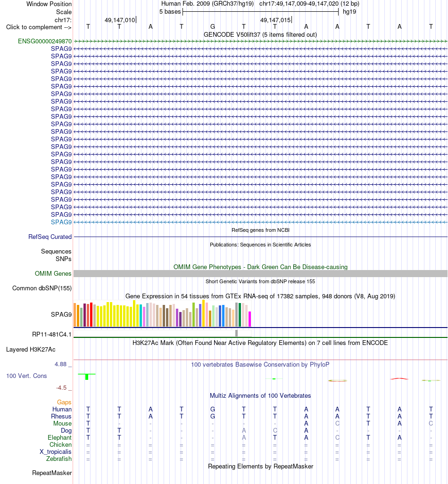Select the Human species row label
The height and width of the screenshot is (484, 448).
(x=62, y=409)
